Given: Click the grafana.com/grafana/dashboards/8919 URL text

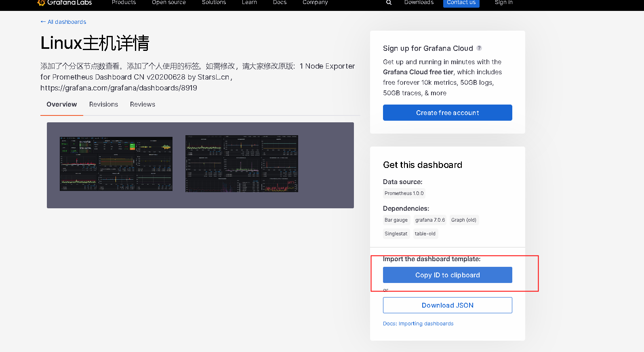Looking at the screenshot, I should [119, 88].
